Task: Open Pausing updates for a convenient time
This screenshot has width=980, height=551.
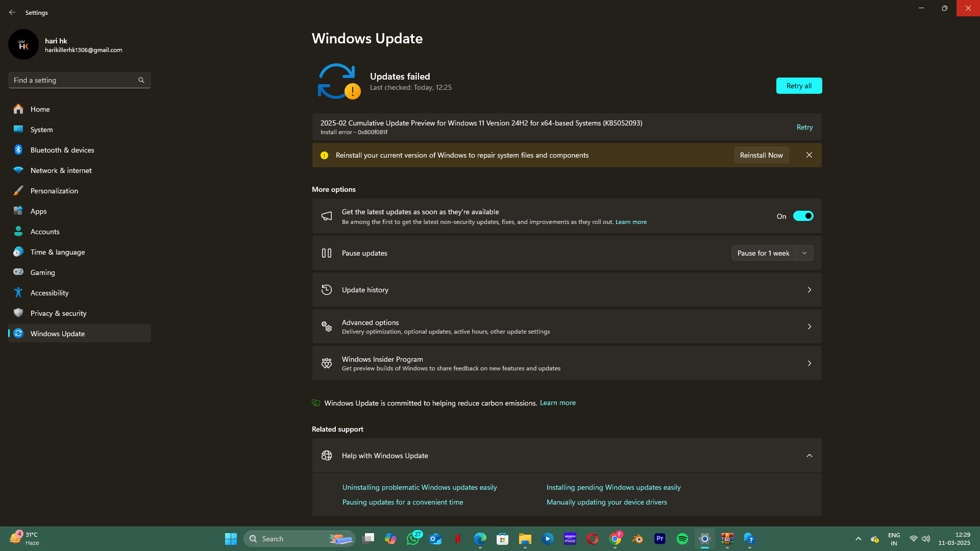Action: click(403, 502)
